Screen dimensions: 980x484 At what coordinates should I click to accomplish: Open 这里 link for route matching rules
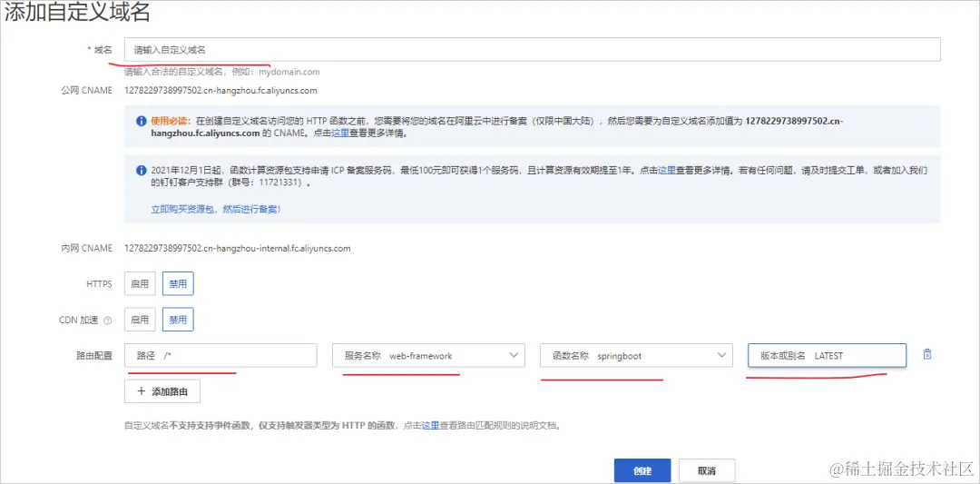(431, 426)
